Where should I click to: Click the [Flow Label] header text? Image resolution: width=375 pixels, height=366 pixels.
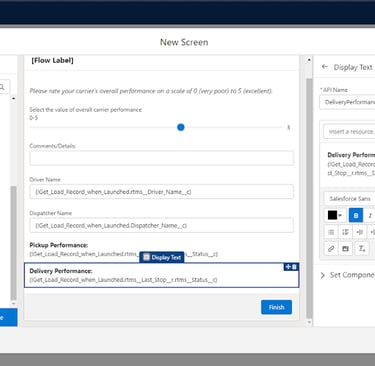point(52,60)
